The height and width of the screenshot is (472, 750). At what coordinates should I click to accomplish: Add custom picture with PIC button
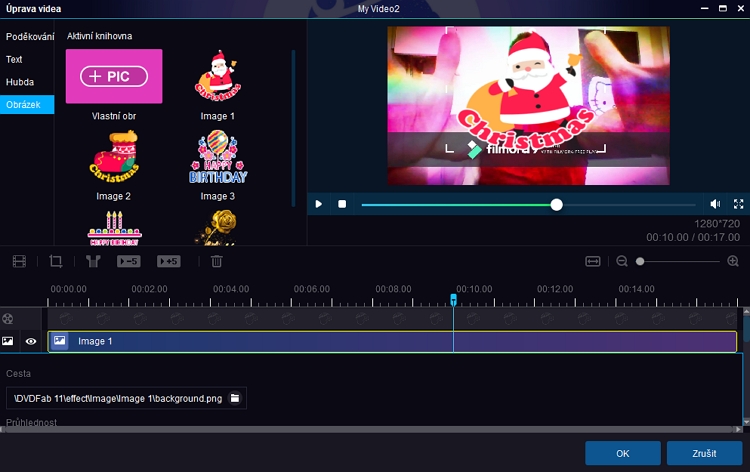114,77
